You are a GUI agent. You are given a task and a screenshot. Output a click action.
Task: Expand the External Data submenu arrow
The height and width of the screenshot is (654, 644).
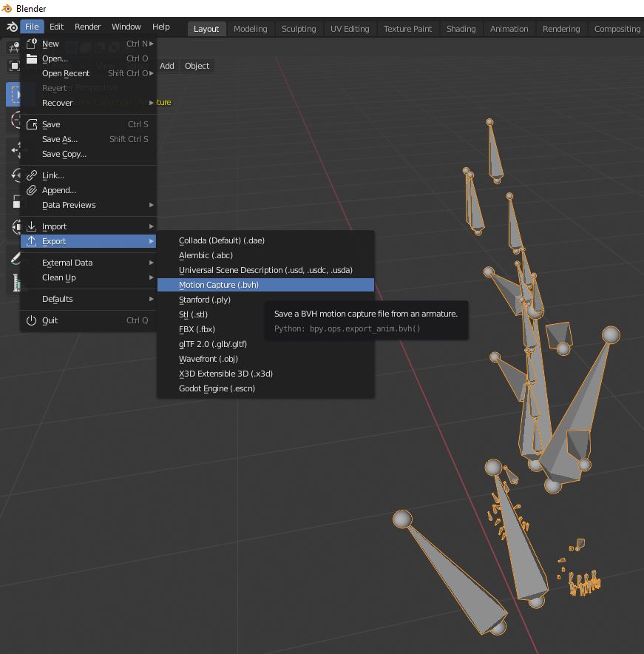[x=152, y=263]
